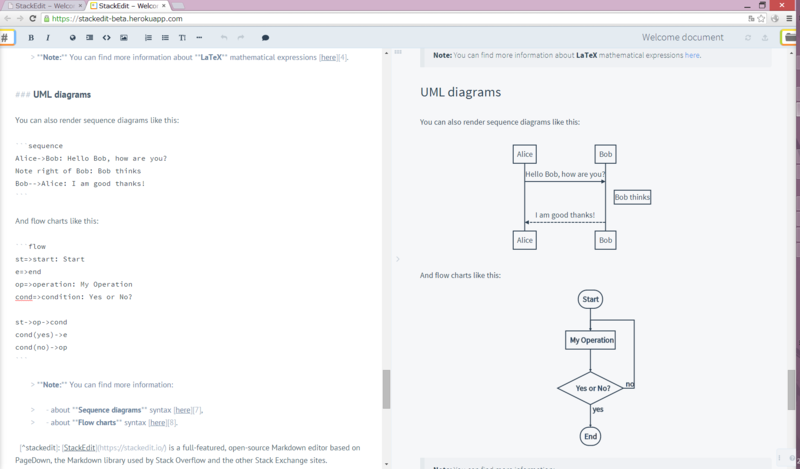The image size is (800, 469).
Task: Edit the Welcome document title
Action: click(x=683, y=37)
